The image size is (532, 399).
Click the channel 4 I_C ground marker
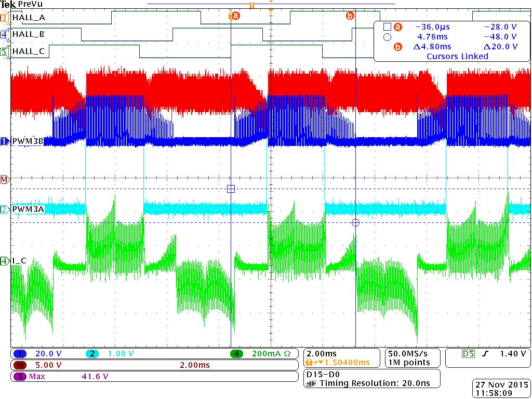[5, 261]
